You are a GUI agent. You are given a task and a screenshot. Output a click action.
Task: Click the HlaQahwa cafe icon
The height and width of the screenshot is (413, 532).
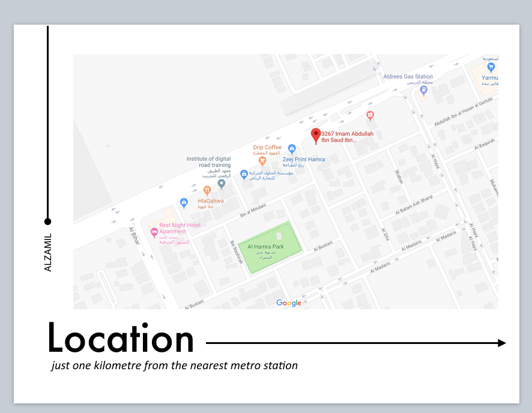pyautogui.click(x=207, y=191)
